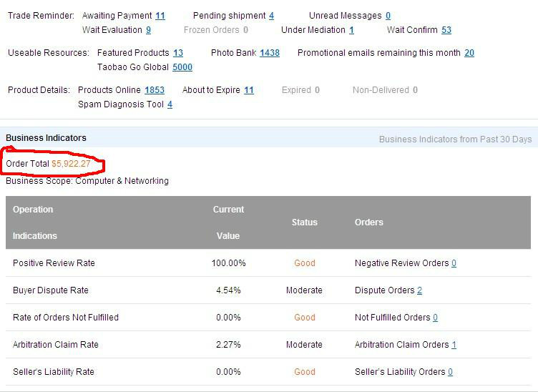This screenshot has height=392, width=538.
Task: Open Products Online count 1853
Action: 155,90
